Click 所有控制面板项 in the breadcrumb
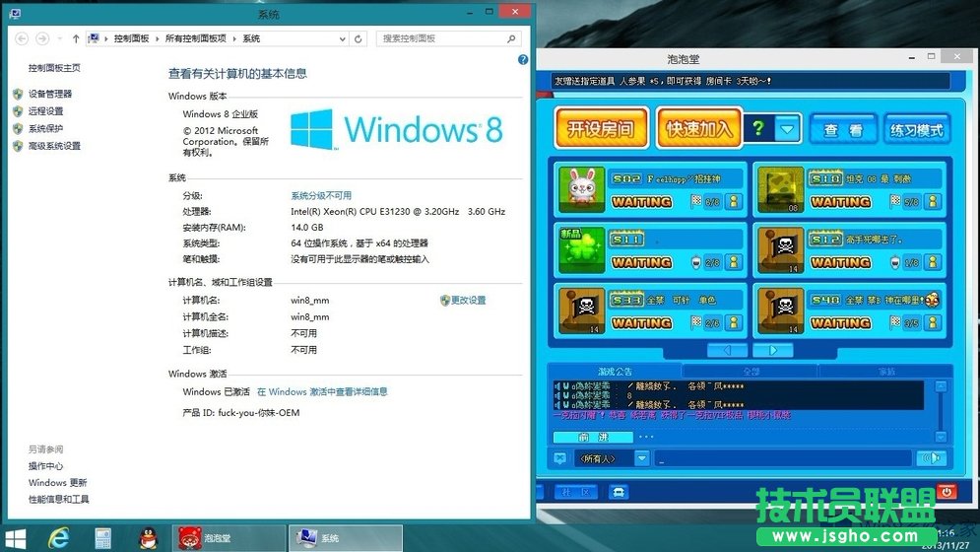 click(x=196, y=38)
